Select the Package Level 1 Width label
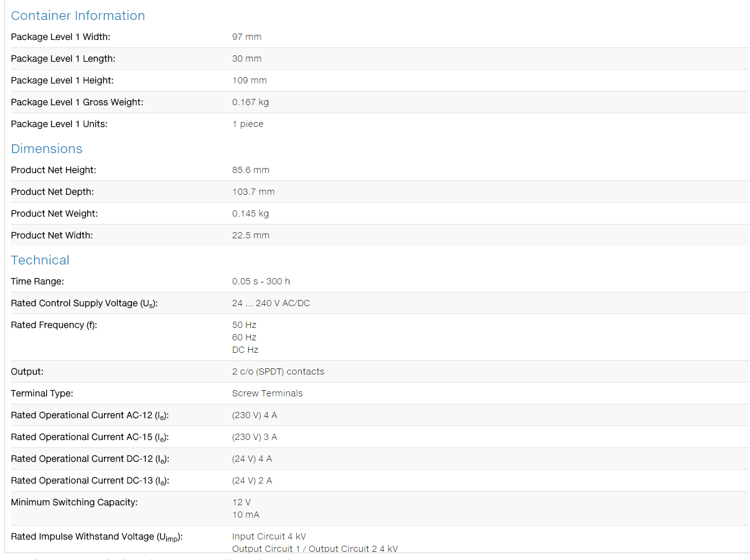The image size is (750, 560). coord(60,37)
